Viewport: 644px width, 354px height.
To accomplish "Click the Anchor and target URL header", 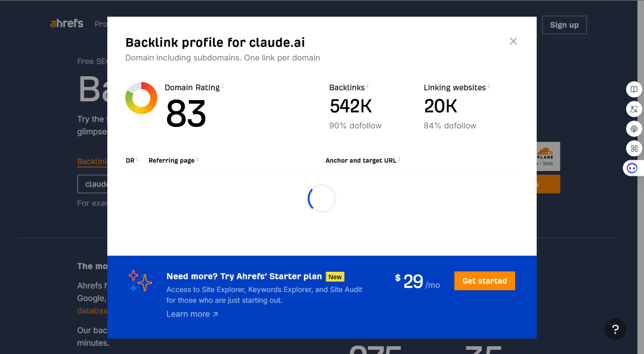I will click(x=361, y=160).
